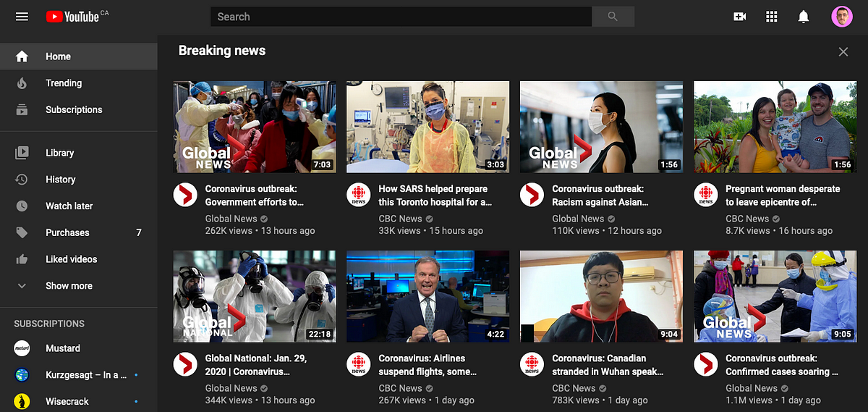Open CBC News channel under Airlines video

(400, 388)
